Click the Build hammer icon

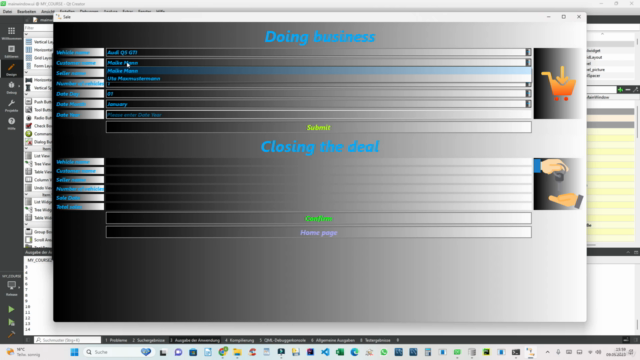(x=11, y=335)
